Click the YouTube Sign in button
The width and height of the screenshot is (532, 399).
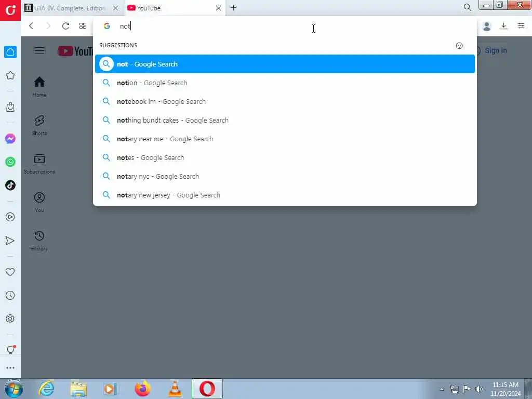(x=491, y=50)
